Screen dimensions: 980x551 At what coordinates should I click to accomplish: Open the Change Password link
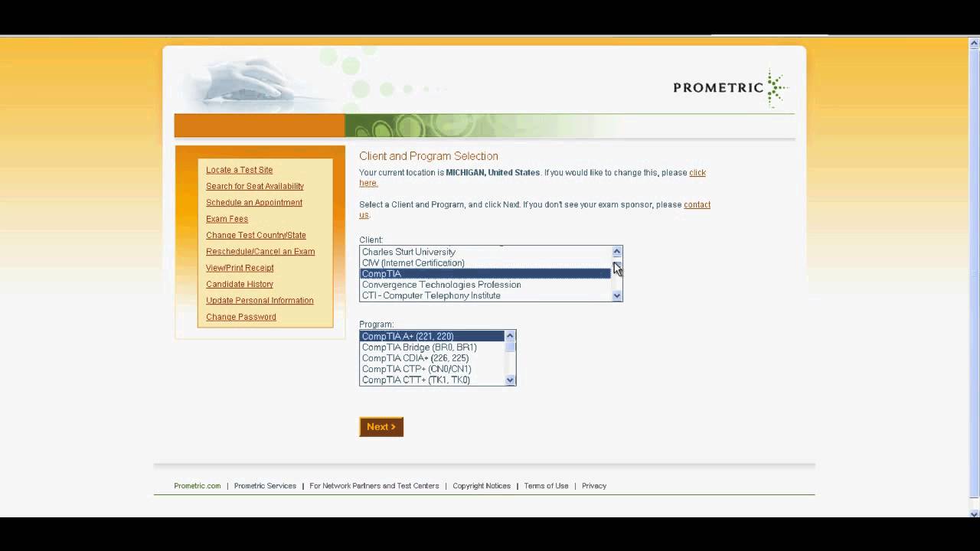click(x=241, y=317)
